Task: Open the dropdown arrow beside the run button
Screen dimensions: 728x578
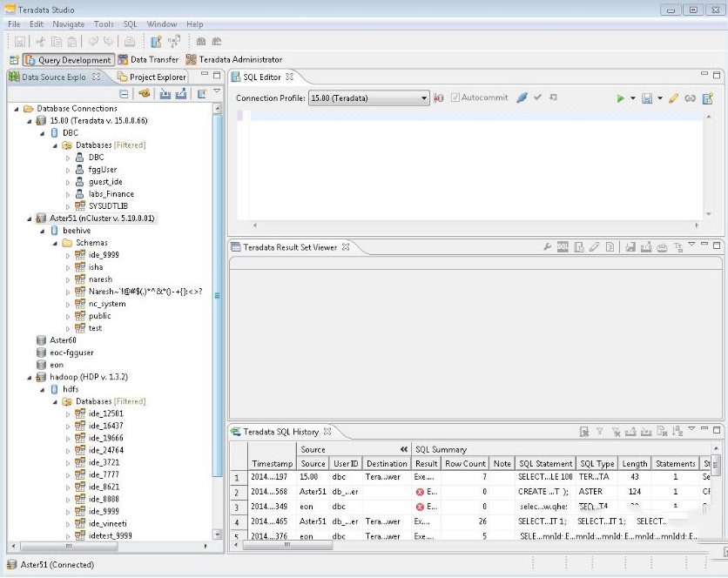Action: pos(633,98)
